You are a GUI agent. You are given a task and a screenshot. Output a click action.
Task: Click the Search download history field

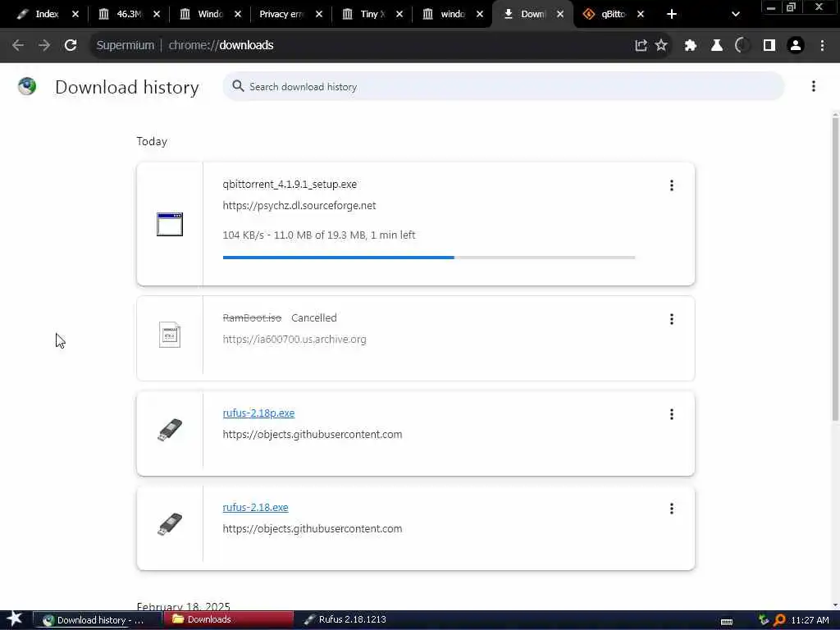[504, 86]
